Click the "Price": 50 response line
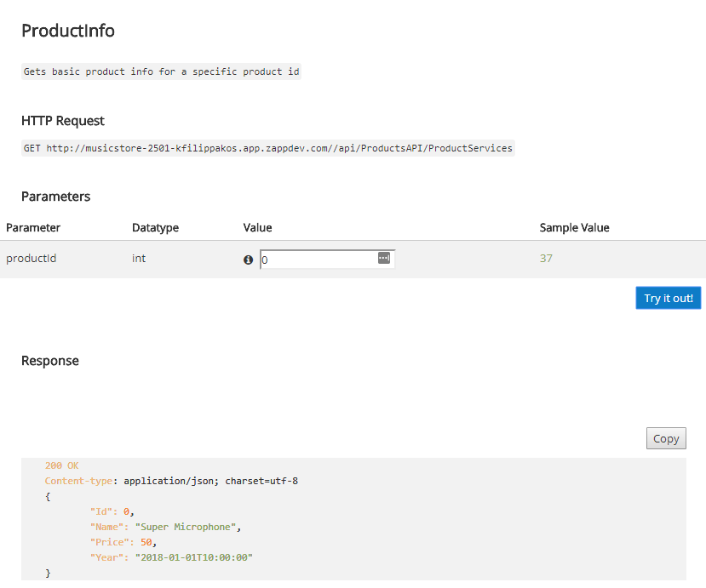The image size is (706, 588). pyautogui.click(x=123, y=542)
